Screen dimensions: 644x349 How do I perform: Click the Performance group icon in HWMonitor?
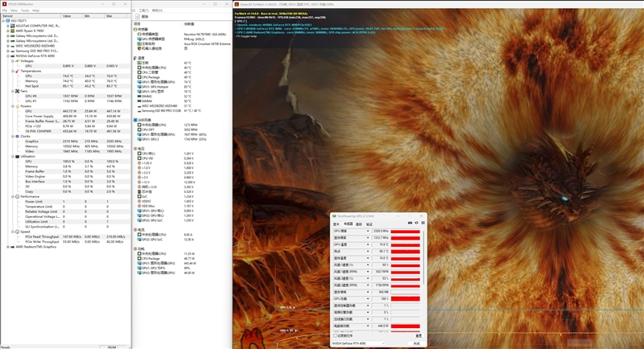pyautogui.click(x=17, y=196)
